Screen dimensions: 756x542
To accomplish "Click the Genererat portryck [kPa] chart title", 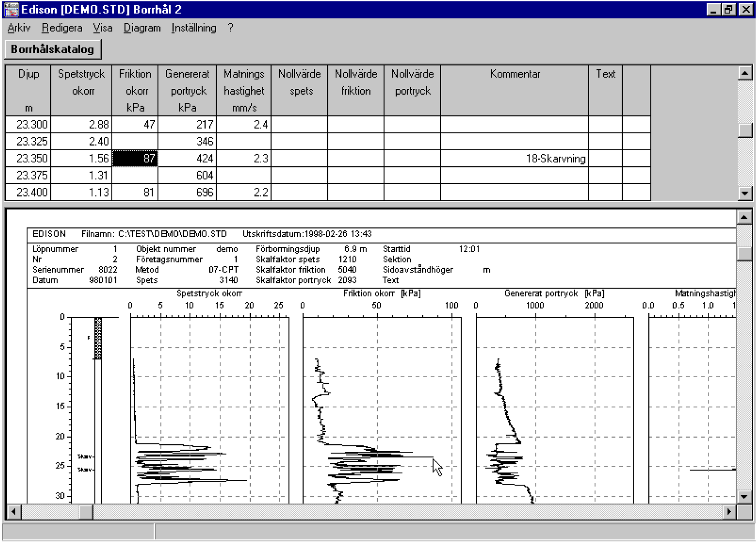I will point(554,293).
